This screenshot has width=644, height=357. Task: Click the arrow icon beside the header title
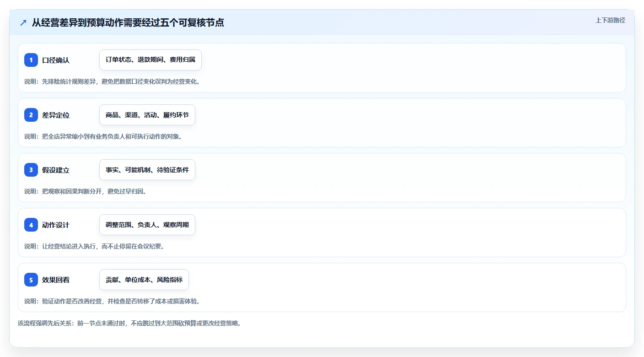pos(23,22)
